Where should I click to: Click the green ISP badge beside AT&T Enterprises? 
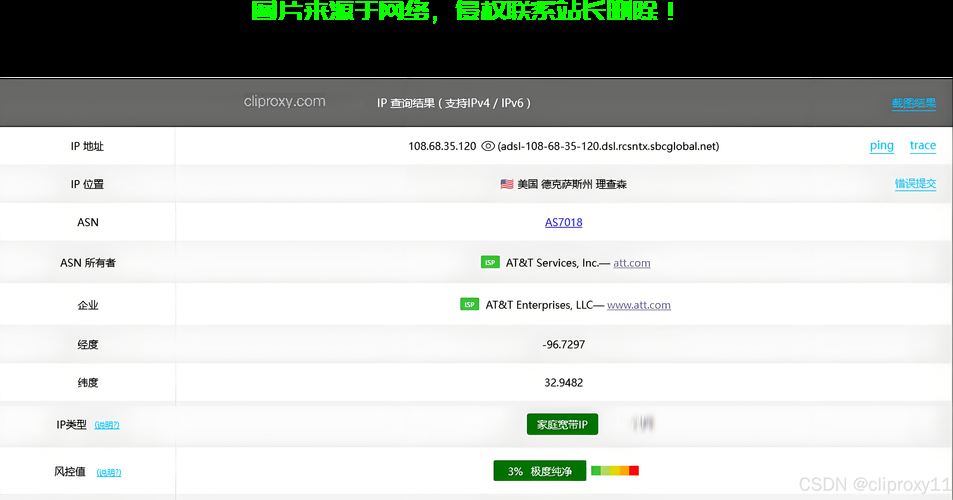469,304
